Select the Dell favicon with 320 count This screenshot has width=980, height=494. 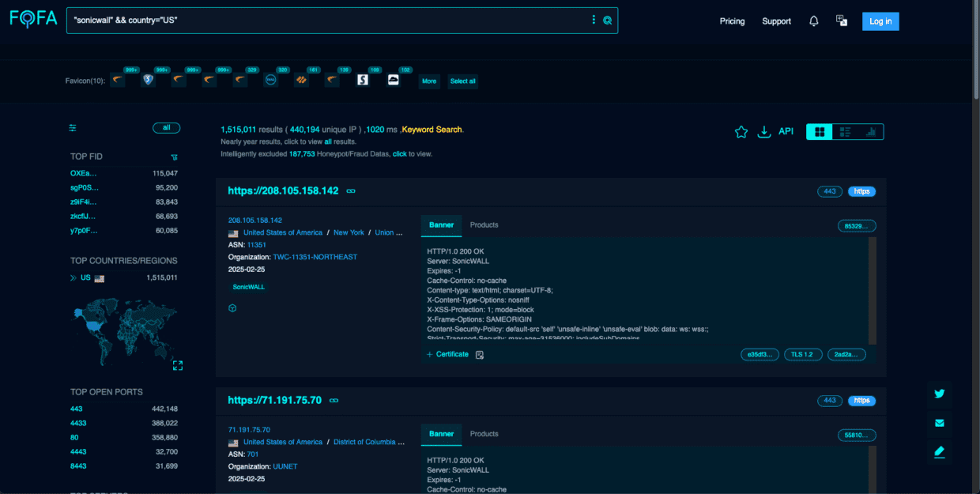click(270, 80)
